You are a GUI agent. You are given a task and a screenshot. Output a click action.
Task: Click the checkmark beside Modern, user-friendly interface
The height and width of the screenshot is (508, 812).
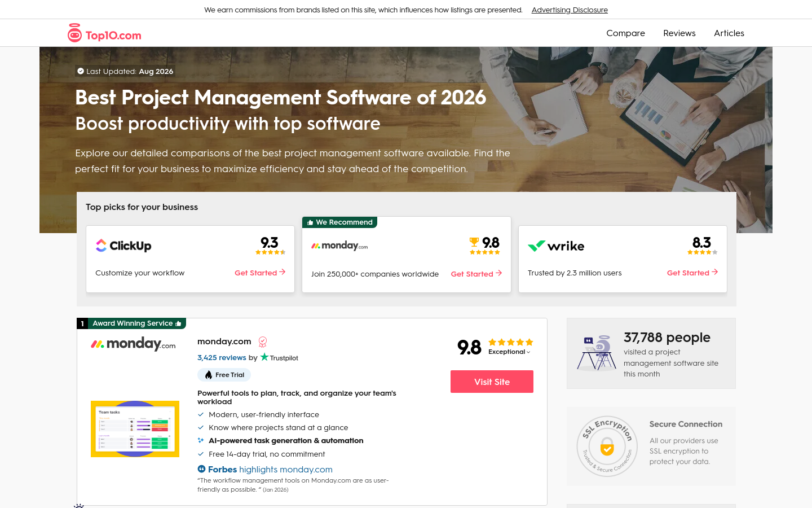pyautogui.click(x=201, y=414)
